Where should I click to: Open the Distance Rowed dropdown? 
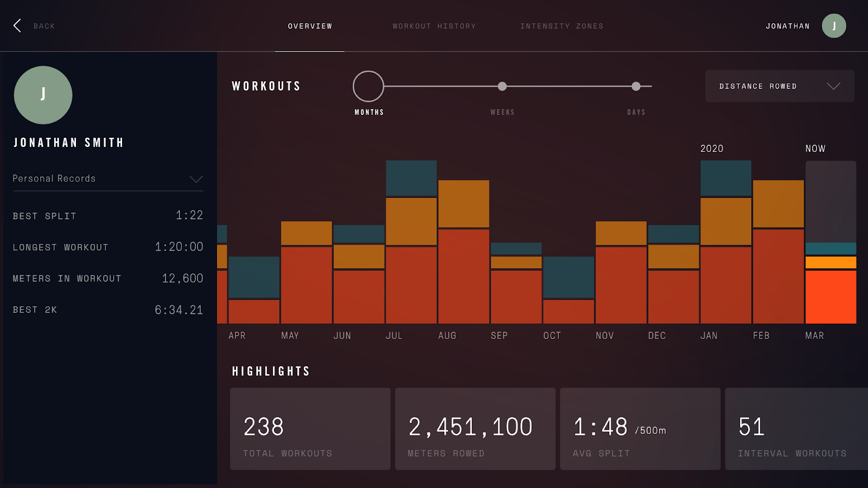pos(780,86)
